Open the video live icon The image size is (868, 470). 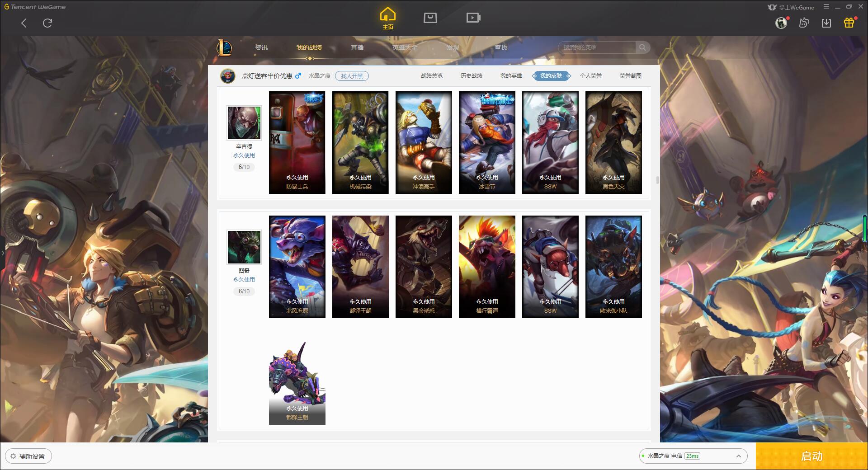[473, 18]
